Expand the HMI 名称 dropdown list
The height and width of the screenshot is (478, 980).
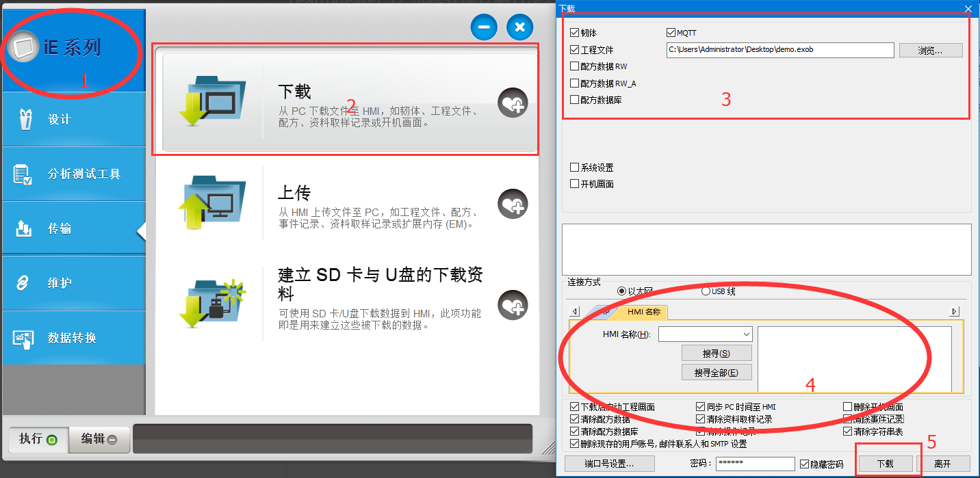(x=746, y=334)
